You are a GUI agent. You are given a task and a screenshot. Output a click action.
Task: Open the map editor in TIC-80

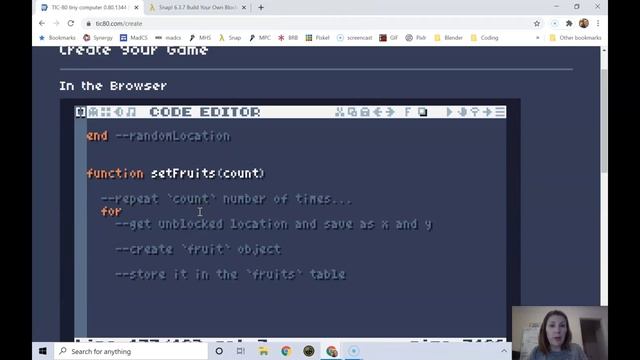pos(106,112)
